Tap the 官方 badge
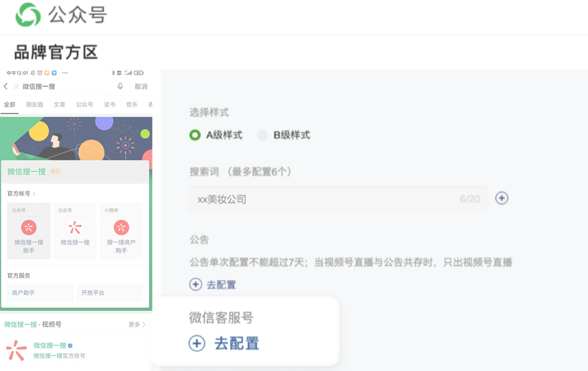 tap(55, 172)
